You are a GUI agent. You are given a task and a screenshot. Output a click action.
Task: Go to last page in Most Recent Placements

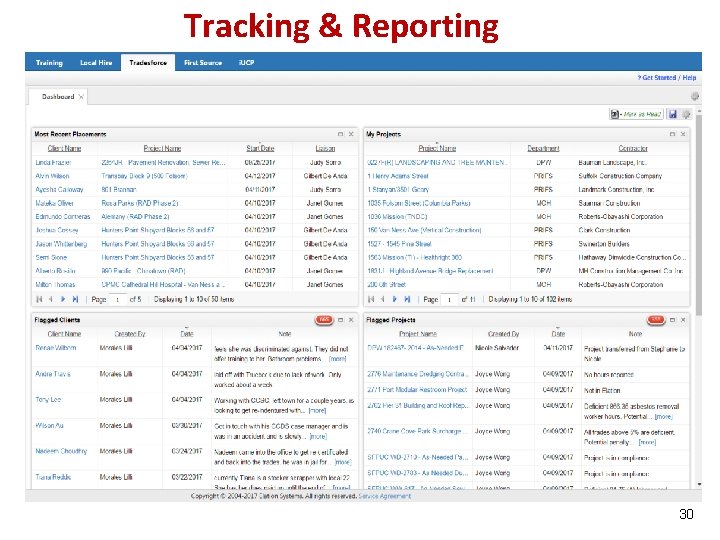pos(75,299)
